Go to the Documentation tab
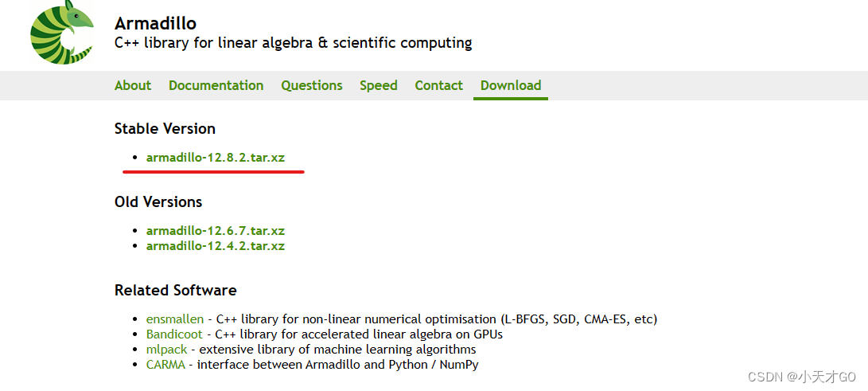Screen dimensions: 868x391 coord(216,85)
